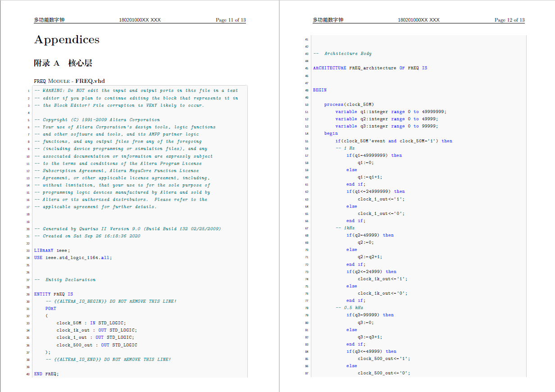This screenshot has height=392, width=555.
Task: Click the USE ieee.std_logic_1164.all line
Action: tap(73, 258)
